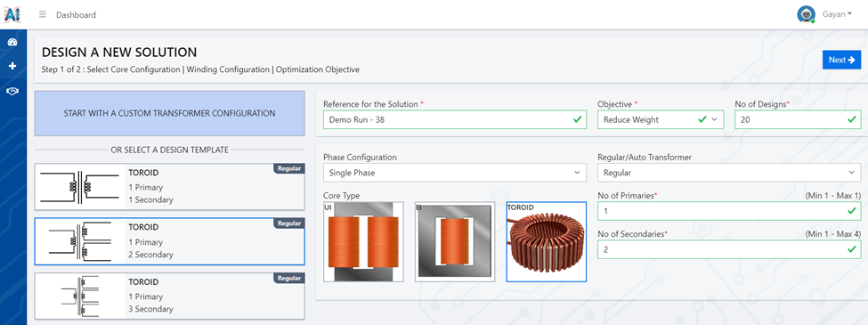The width and height of the screenshot is (868, 325).
Task: Select the Toroid 1 Primary 3 Secondary template
Action: (x=169, y=296)
